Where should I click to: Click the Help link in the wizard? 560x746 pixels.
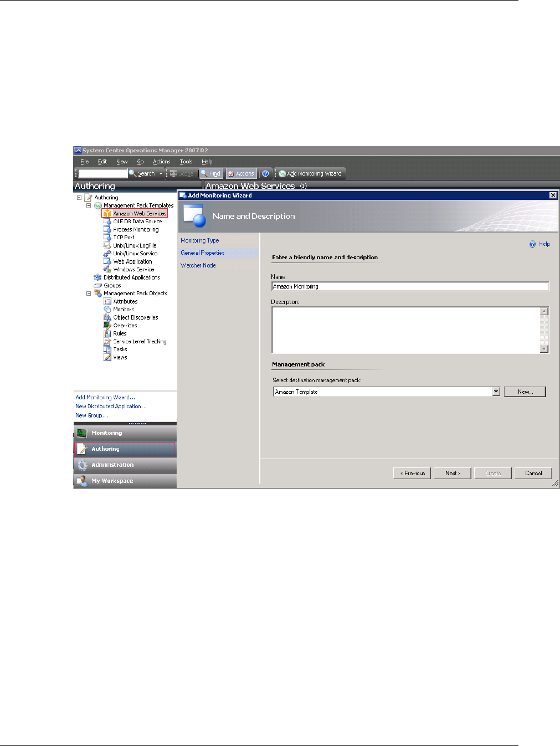(544, 244)
